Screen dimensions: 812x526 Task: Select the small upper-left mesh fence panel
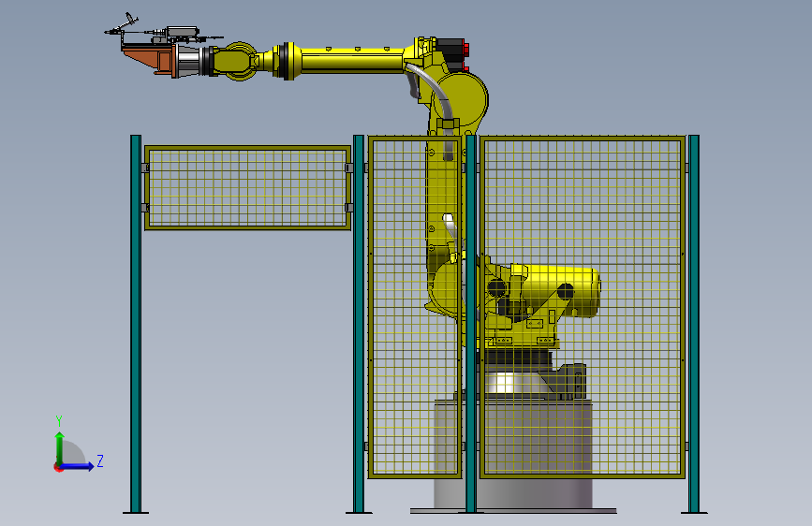247,187
